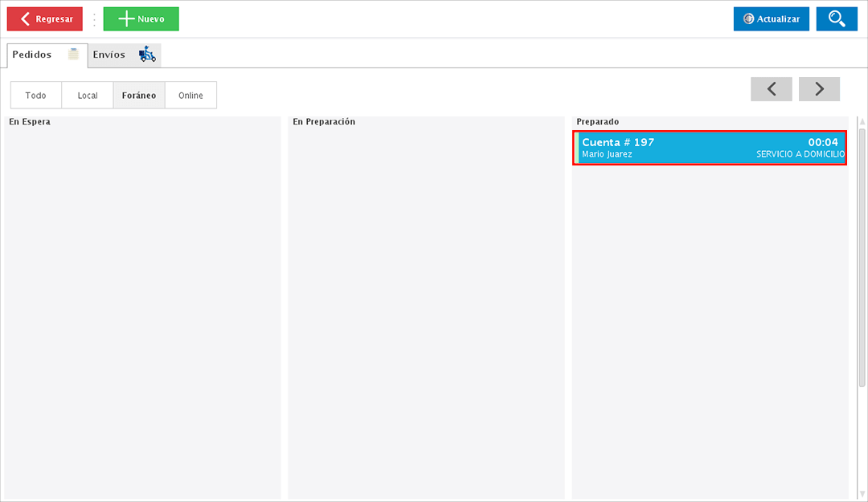Click the scrollbar down arrow
The height and width of the screenshot is (502, 868).
[862, 494]
